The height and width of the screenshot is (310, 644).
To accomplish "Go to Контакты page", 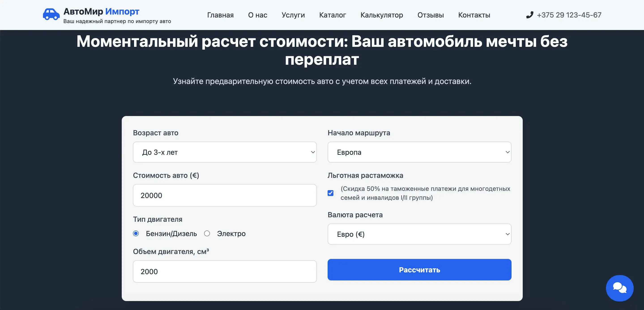I will (474, 15).
